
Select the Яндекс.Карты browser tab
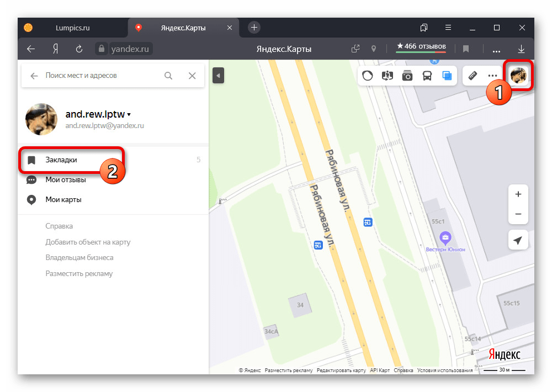(183, 28)
